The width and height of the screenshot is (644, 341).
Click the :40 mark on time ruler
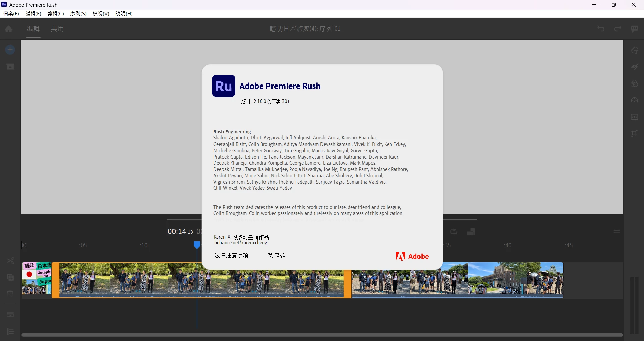point(507,245)
